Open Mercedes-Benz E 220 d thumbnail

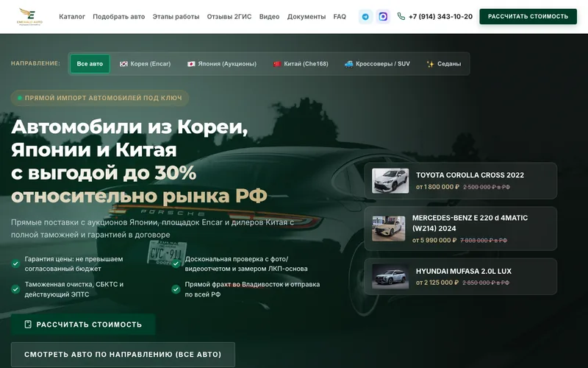[x=389, y=229]
